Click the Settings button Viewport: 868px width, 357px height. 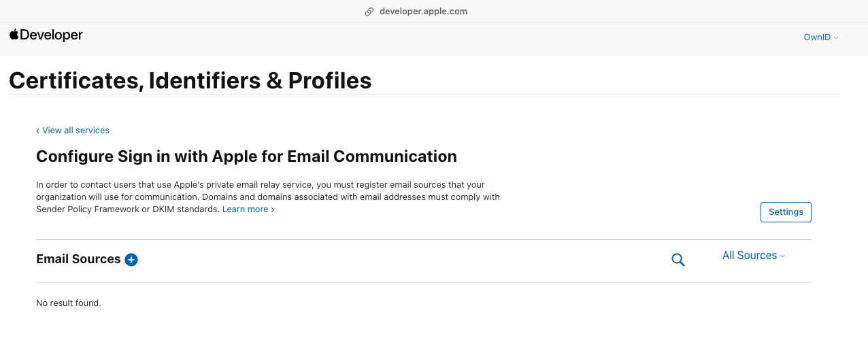pyautogui.click(x=786, y=212)
